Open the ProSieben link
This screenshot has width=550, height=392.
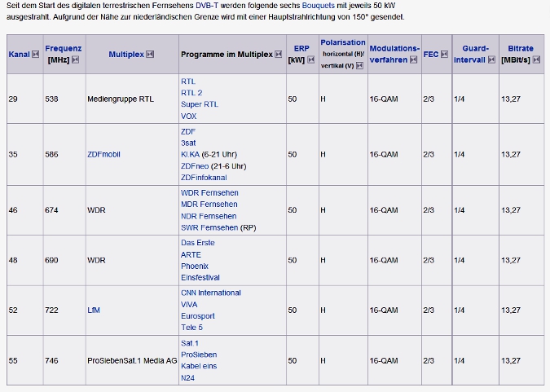199,355
